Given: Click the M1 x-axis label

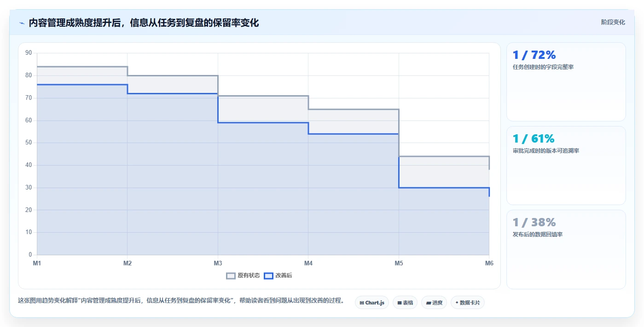Looking at the screenshot, I should (x=37, y=264).
